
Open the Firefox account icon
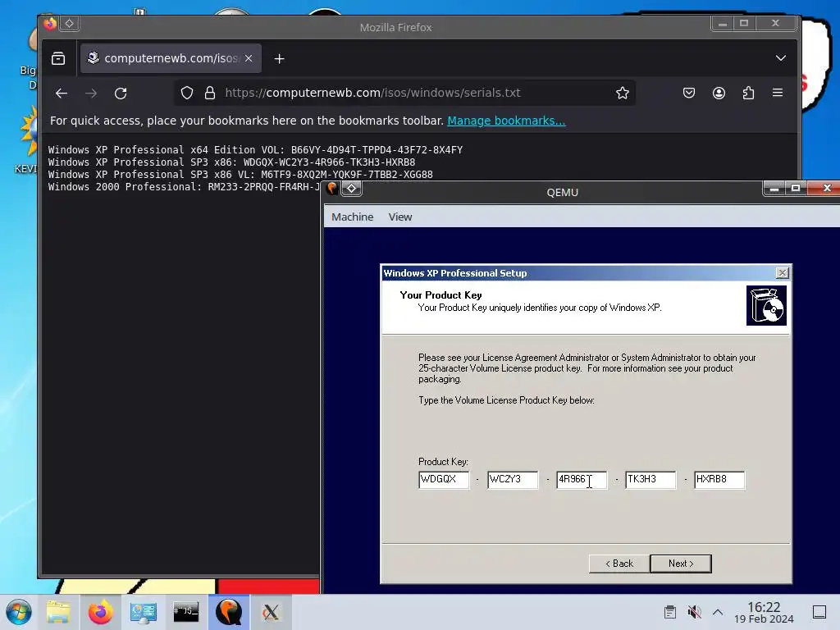[719, 93]
